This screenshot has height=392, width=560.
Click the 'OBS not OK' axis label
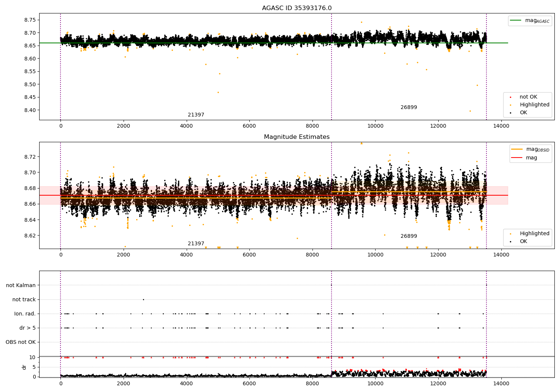point(21,342)
